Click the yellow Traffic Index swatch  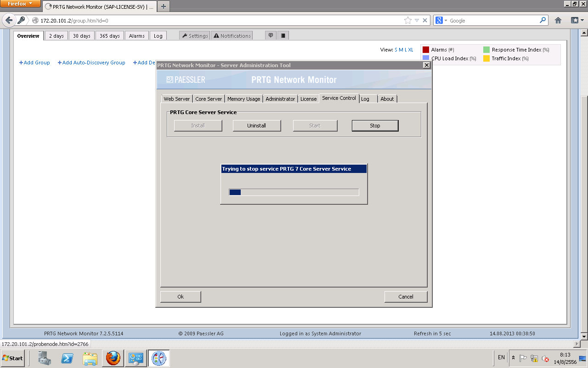pyautogui.click(x=486, y=58)
